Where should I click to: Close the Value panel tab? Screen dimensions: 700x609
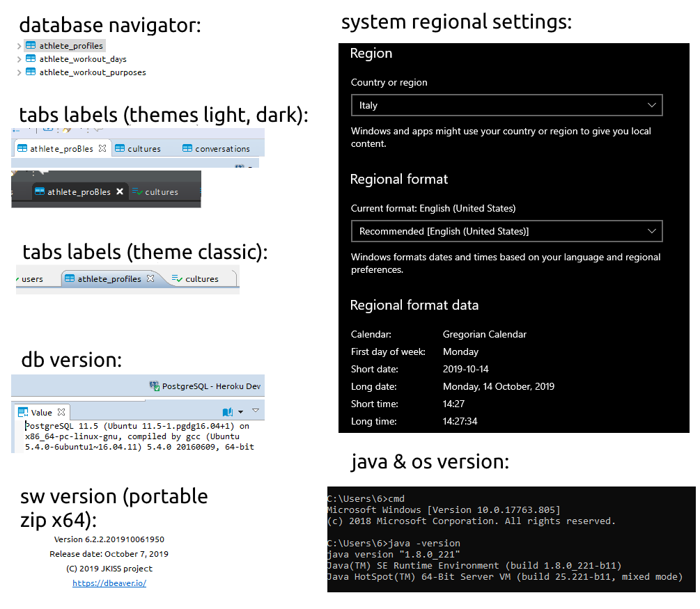pyautogui.click(x=61, y=412)
